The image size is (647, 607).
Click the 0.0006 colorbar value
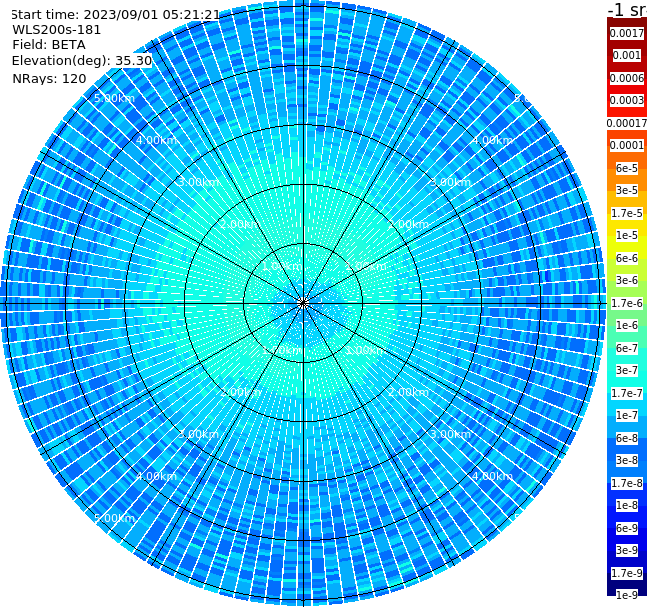627,78
